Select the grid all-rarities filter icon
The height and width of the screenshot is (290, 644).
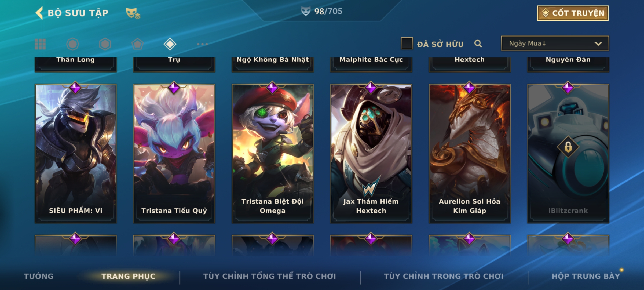(x=40, y=44)
